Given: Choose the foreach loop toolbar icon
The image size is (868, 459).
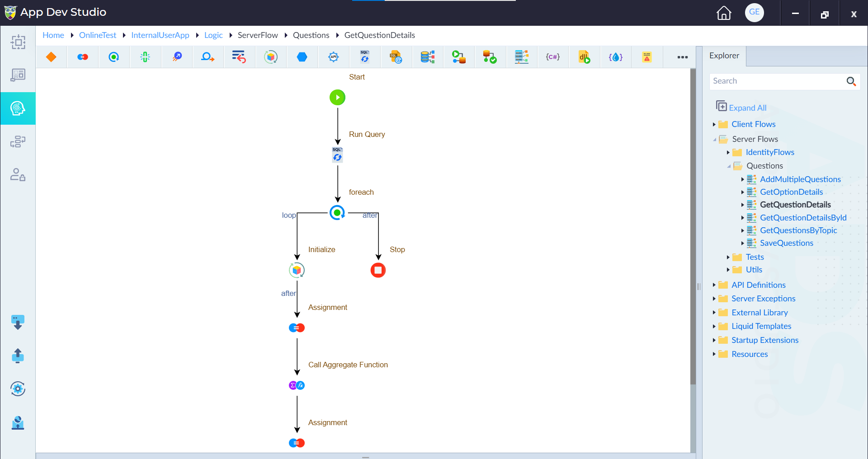Looking at the screenshot, I should 114,57.
